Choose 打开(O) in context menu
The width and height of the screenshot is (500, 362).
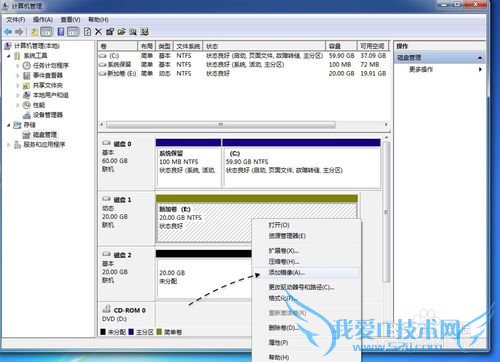(306, 225)
